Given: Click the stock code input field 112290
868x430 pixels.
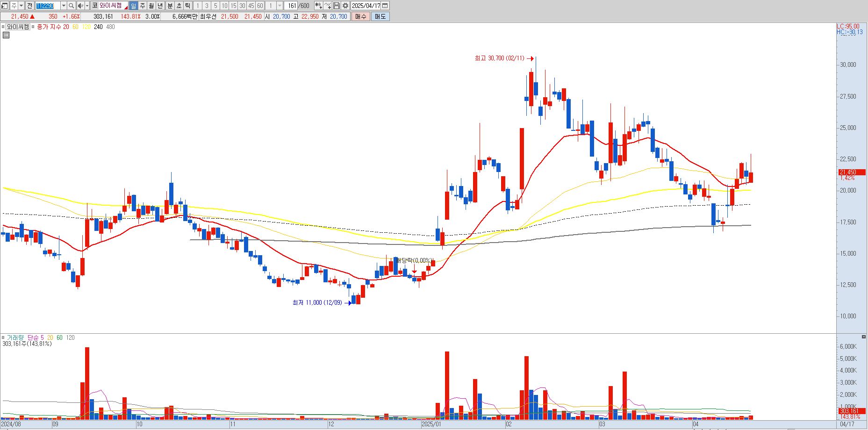Looking at the screenshot, I should (48, 6).
